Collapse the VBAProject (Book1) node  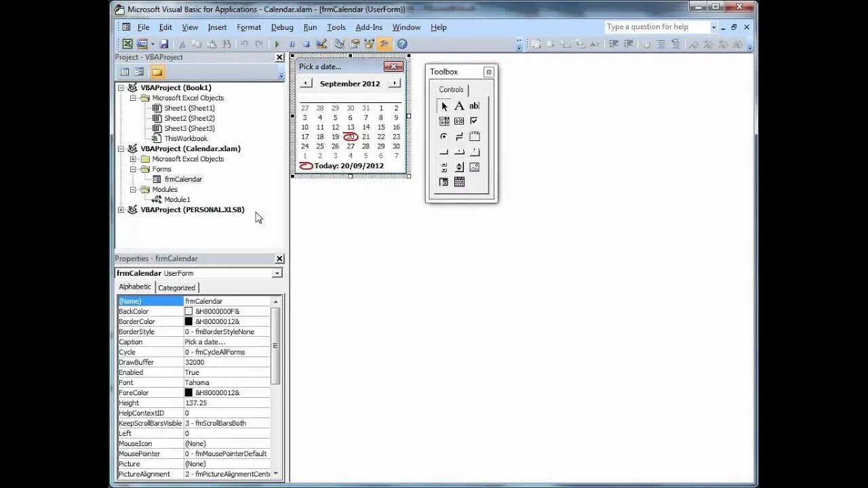click(121, 87)
